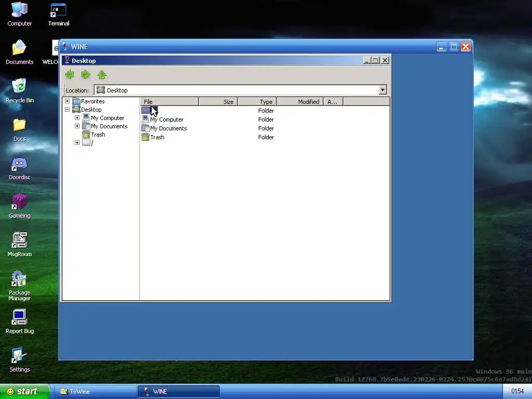The image size is (532, 399).
Task: Expand the root slash tree node
Action: coord(77,142)
